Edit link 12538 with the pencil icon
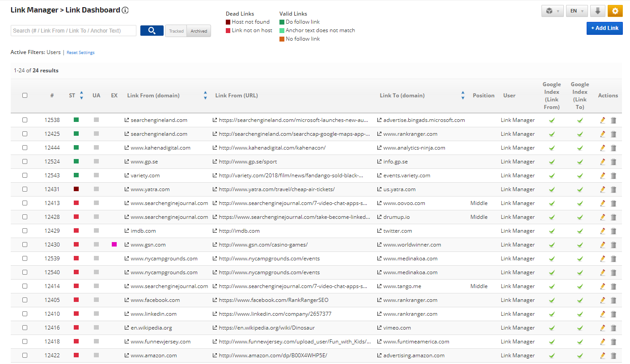 [603, 120]
